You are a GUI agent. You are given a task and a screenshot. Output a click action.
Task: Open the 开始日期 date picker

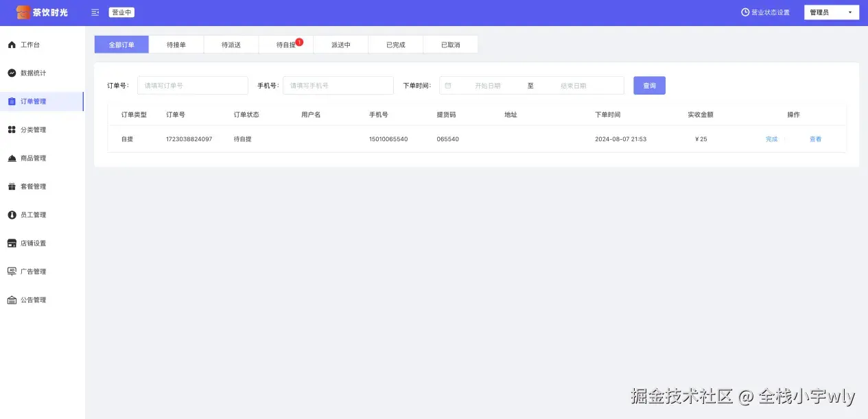pyautogui.click(x=488, y=86)
